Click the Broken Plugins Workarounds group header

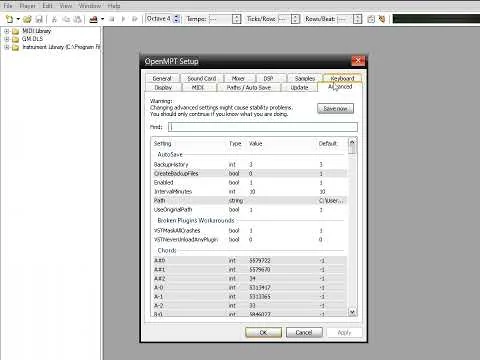(x=196, y=220)
